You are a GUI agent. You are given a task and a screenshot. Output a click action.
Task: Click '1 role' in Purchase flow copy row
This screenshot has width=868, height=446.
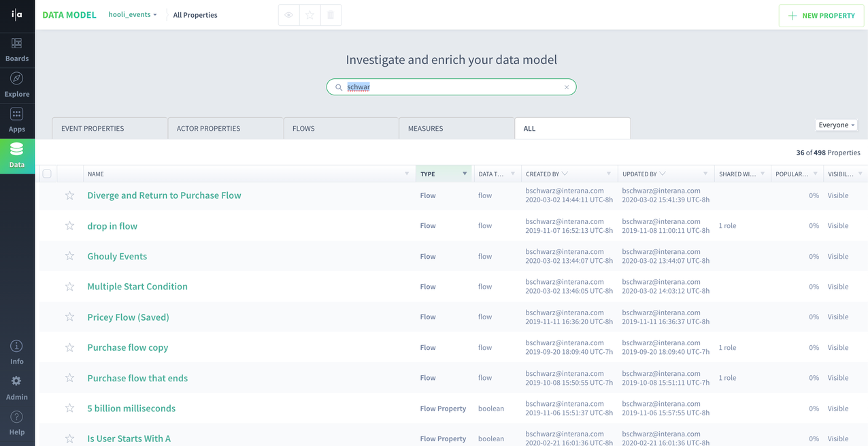(x=727, y=347)
